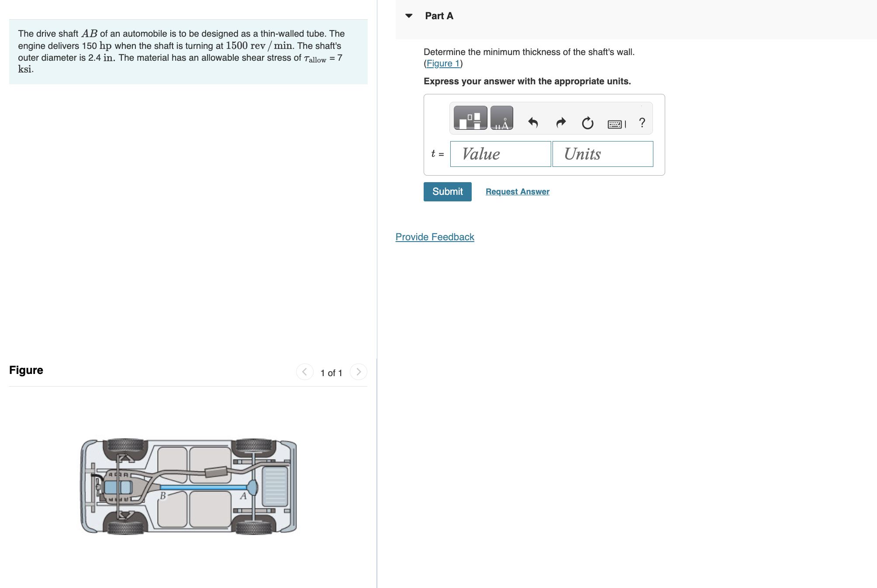Click the question mark help icon

642,123
